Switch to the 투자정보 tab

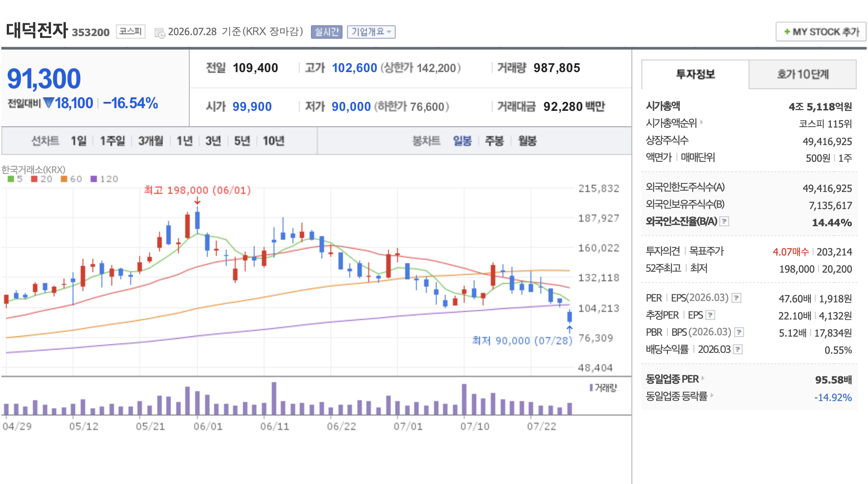[695, 74]
